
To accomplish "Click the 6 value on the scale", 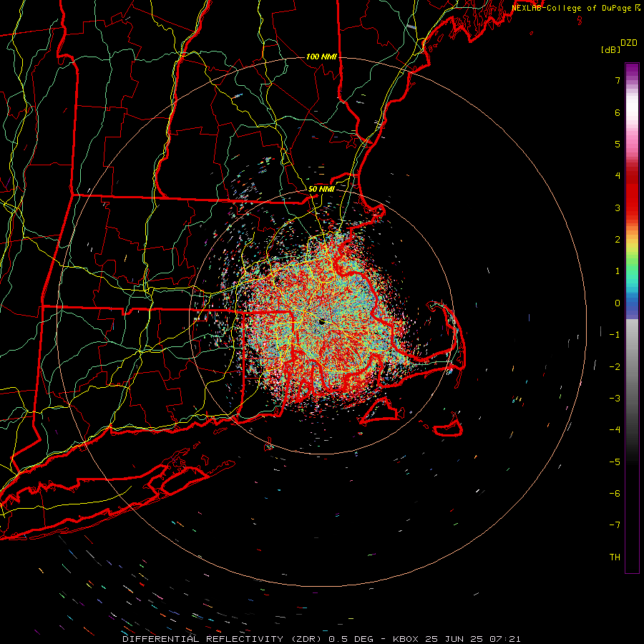I will [x=618, y=112].
